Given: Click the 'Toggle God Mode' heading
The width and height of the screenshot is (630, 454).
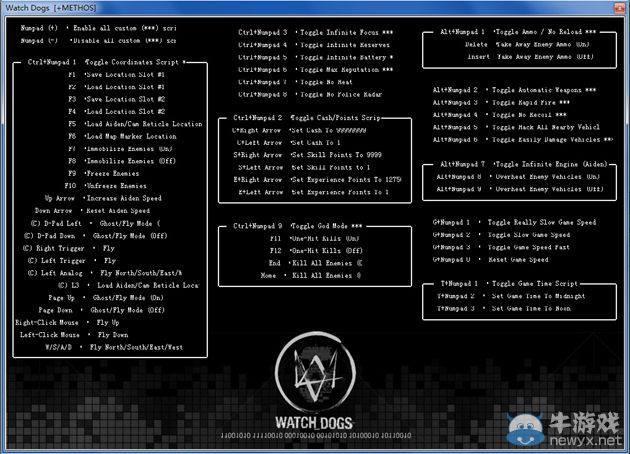Looking at the screenshot, I should click(x=326, y=226).
